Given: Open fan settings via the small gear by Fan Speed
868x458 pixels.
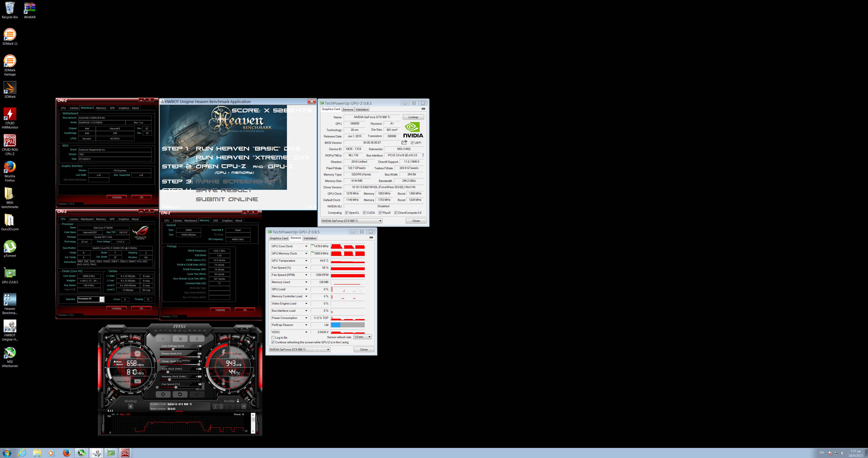Looking at the screenshot, I should (x=157, y=387).
